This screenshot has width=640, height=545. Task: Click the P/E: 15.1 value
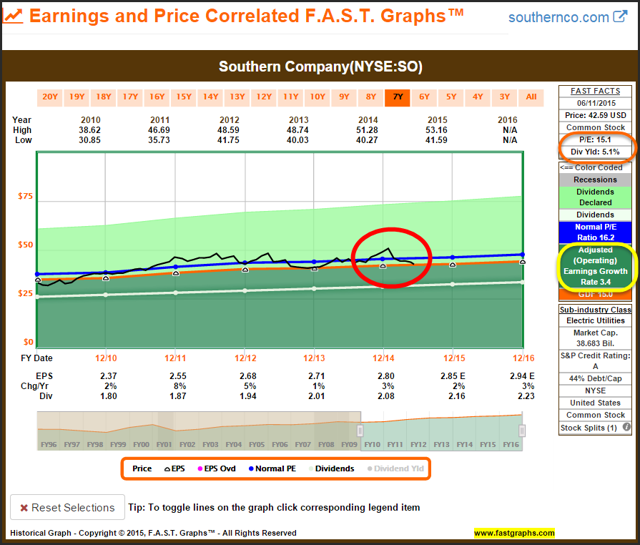pos(595,140)
